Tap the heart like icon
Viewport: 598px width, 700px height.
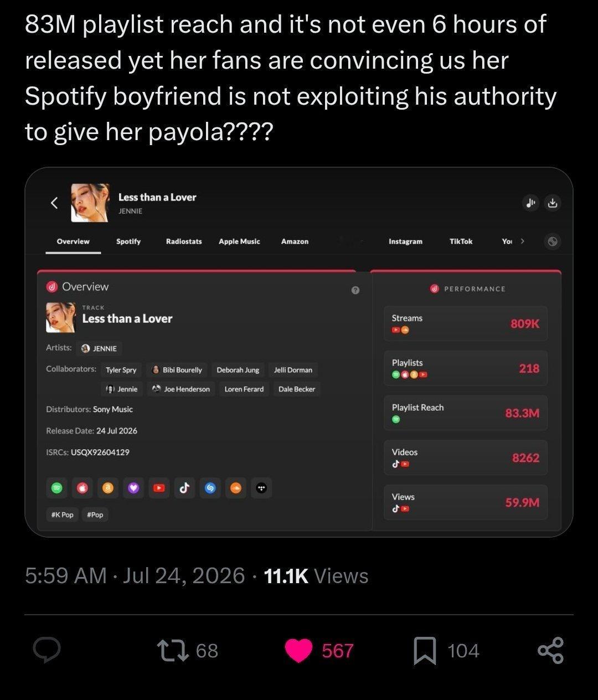299,651
